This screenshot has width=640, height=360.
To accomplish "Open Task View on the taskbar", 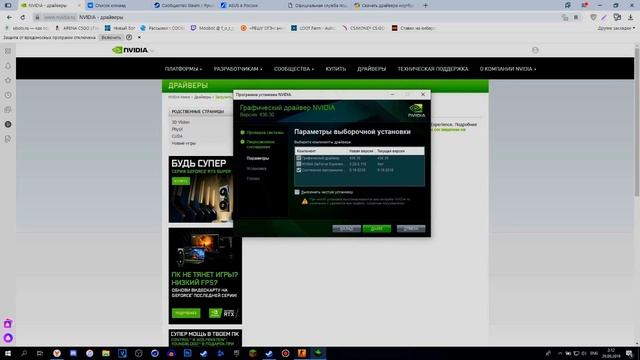I will (40, 353).
